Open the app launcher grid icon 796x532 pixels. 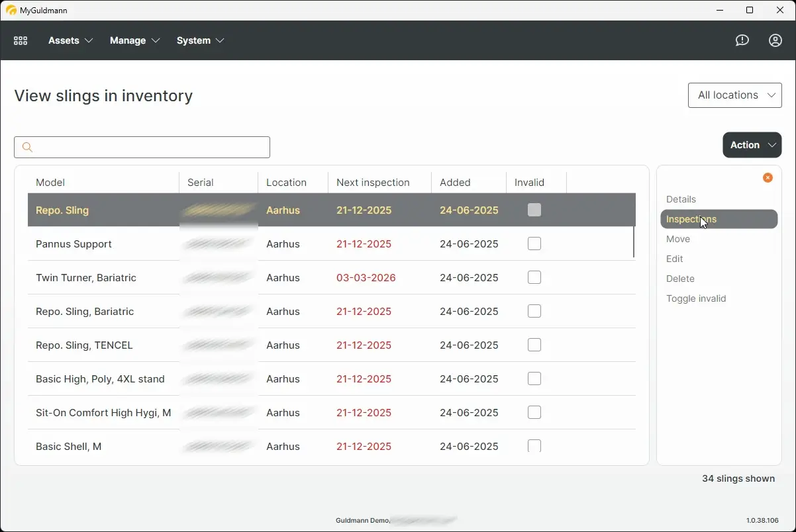[x=20, y=40]
